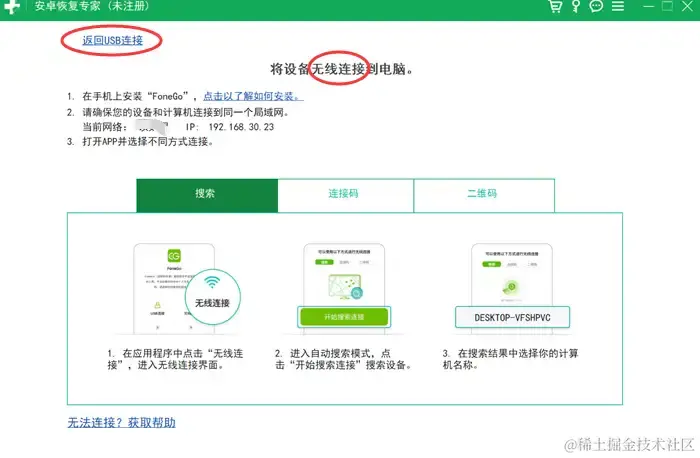Click the title 安卓恢复专家（未注册）
The height and width of the screenshot is (458, 700).
click(x=92, y=6)
